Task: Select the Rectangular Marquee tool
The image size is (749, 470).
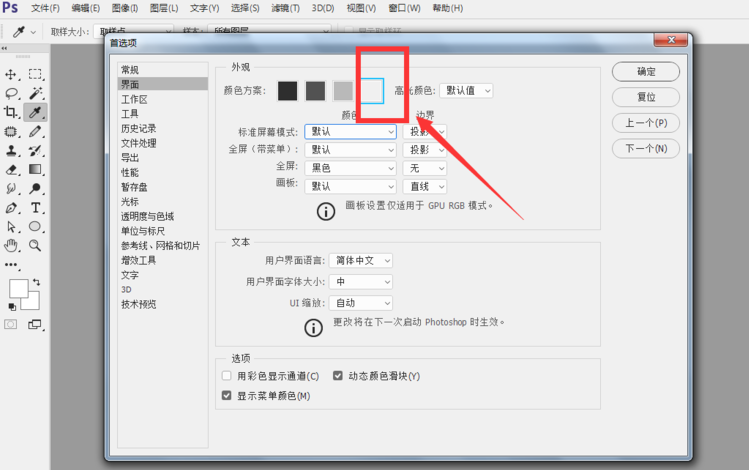Action: [x=35, y=74]
